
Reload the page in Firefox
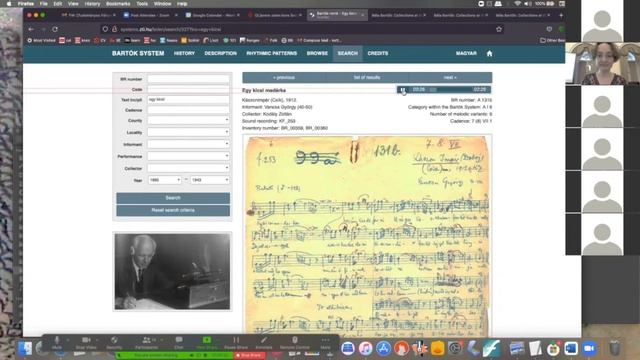click(55, 29)
